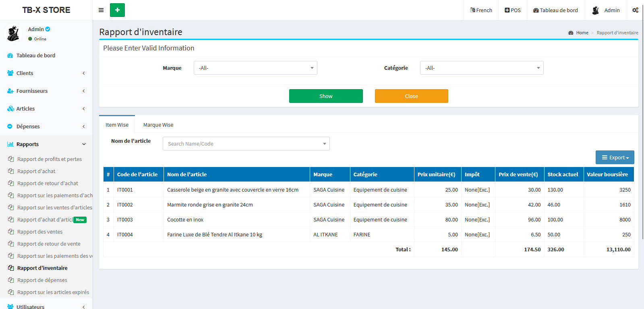The height and width of the screenshot is (309, 644).
Task: Expand the Articles sidebar menu
Action: [x=46, y=109]
